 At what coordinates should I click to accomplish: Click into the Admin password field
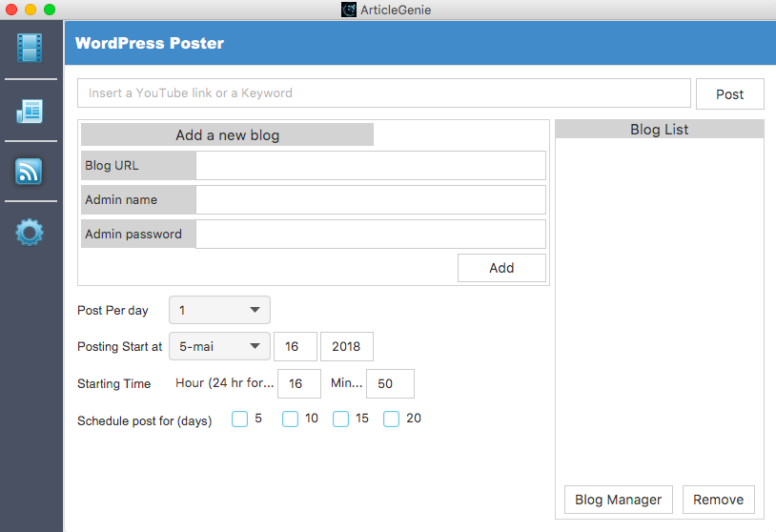[371, 235]
